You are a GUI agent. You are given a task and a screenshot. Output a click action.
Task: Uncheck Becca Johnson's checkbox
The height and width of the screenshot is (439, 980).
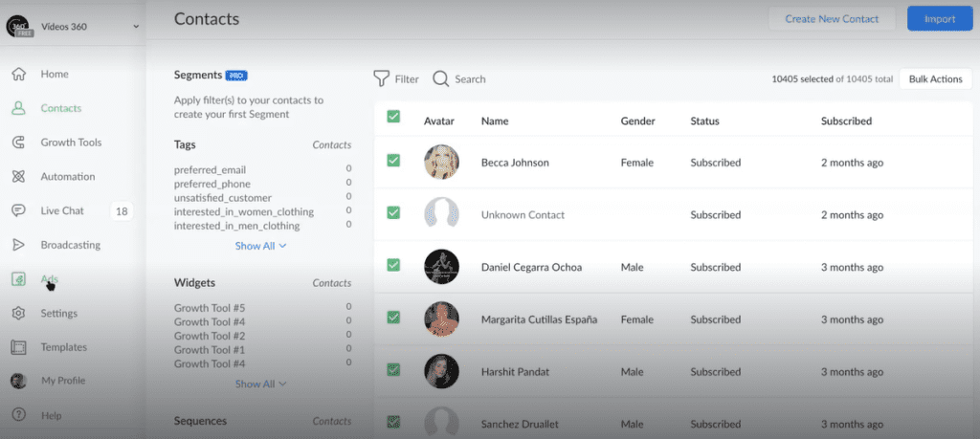click(393, 161)
